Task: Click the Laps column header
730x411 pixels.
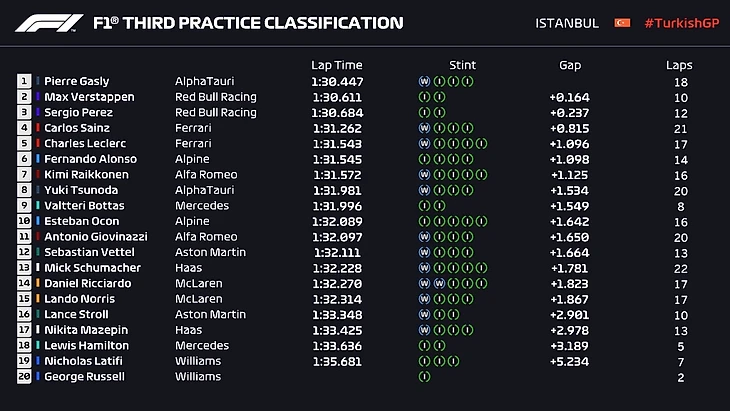Action: click(679, 65)
